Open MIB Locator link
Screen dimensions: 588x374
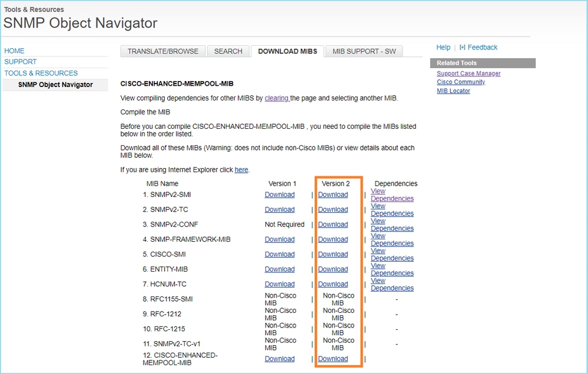[453, 91]
